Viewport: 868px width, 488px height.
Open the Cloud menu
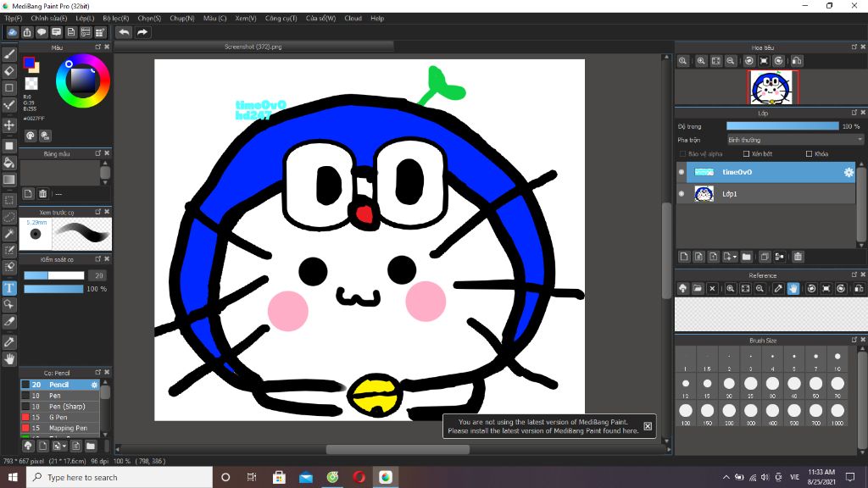353,19
